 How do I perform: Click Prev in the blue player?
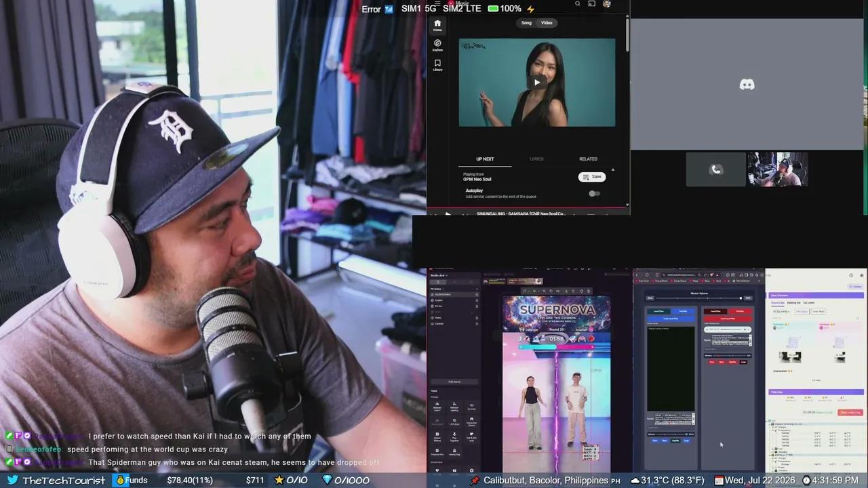pyautogui.click(x=654, y=441)
